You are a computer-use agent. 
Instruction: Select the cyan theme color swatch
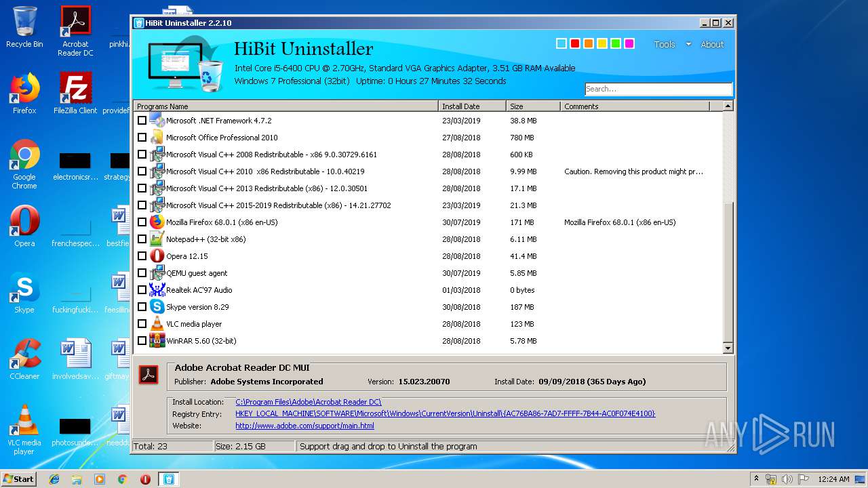tap(561, 43)
